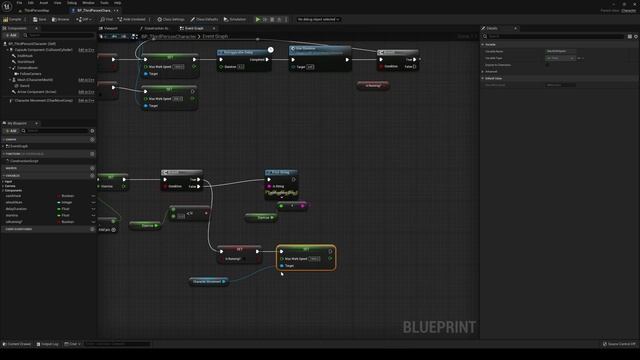Screen dimensions: 640x360
Task: Expand the EventGraph tree item
Action: 4,146
